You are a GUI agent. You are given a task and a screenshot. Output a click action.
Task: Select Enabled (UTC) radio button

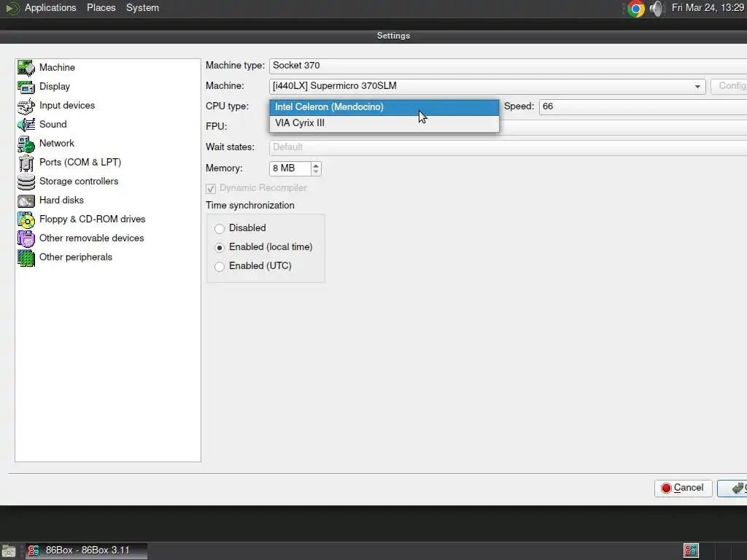[220, 267]
